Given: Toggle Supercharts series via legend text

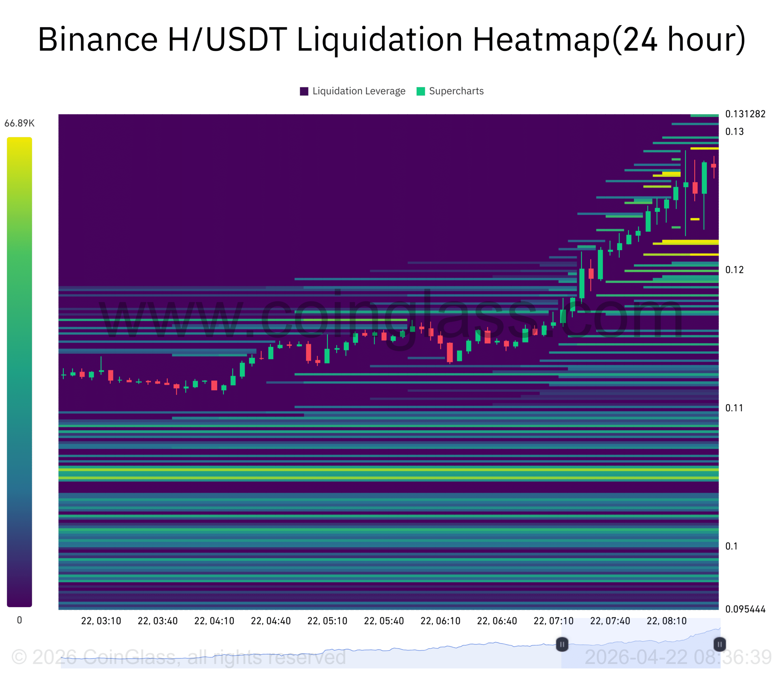Looking at the screenshot, I should click(456, 91).
